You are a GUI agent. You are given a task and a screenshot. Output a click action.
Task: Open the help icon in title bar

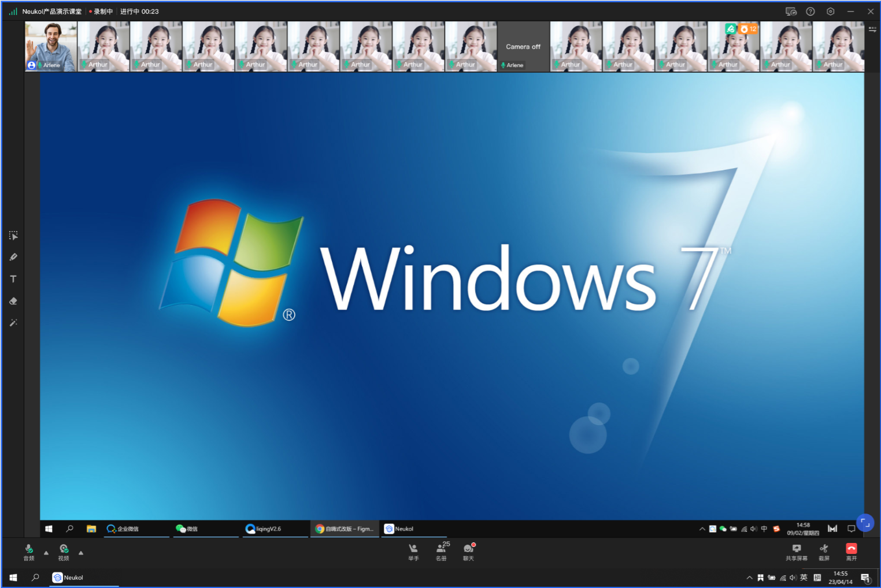click(x=810, y=12)
